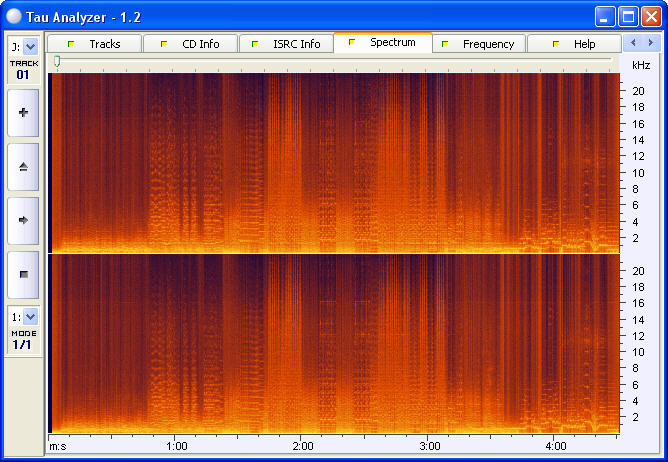668x462 pixels.
Task: Switch to the CD Info tab
Action: (190, 44)
